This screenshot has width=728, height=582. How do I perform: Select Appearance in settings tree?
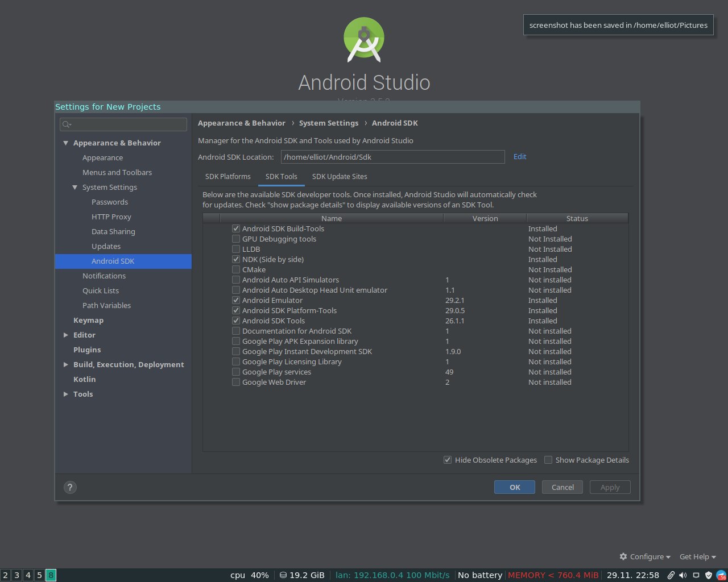pos(102,157)
